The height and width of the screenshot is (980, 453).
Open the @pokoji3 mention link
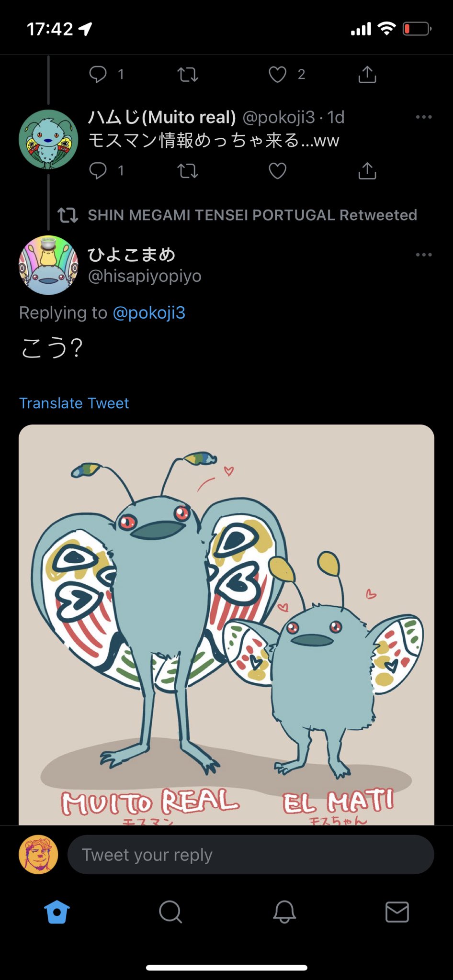click(x=149, y=313)
